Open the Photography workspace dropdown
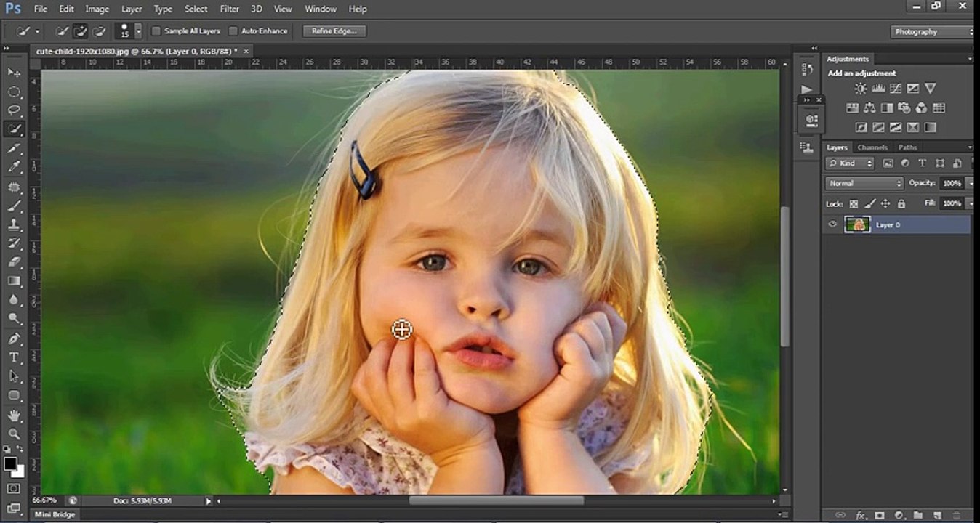This screenshot has width=980, height=523. coord(933,32)
